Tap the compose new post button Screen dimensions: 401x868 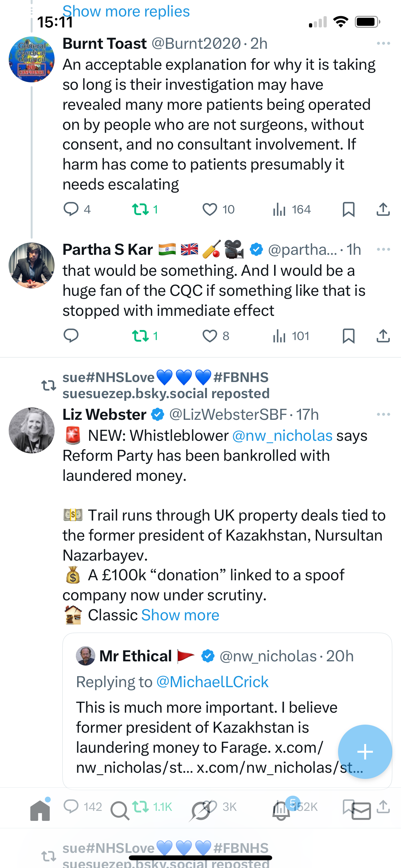pos(365,752)
